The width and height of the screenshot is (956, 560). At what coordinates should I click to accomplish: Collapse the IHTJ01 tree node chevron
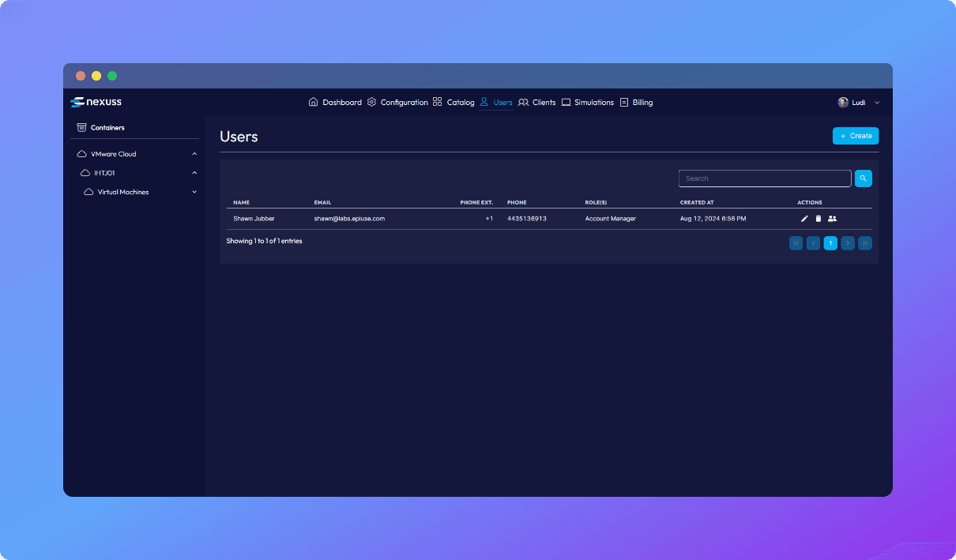194,173
